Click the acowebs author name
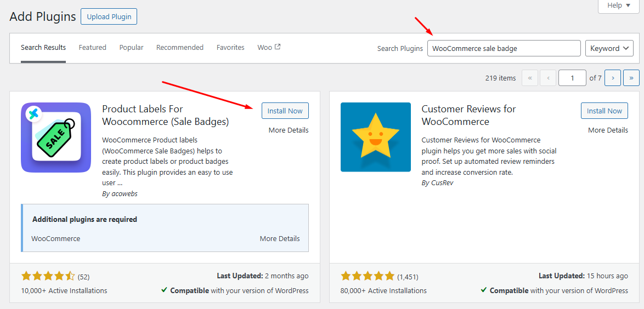 coord(125,194)
